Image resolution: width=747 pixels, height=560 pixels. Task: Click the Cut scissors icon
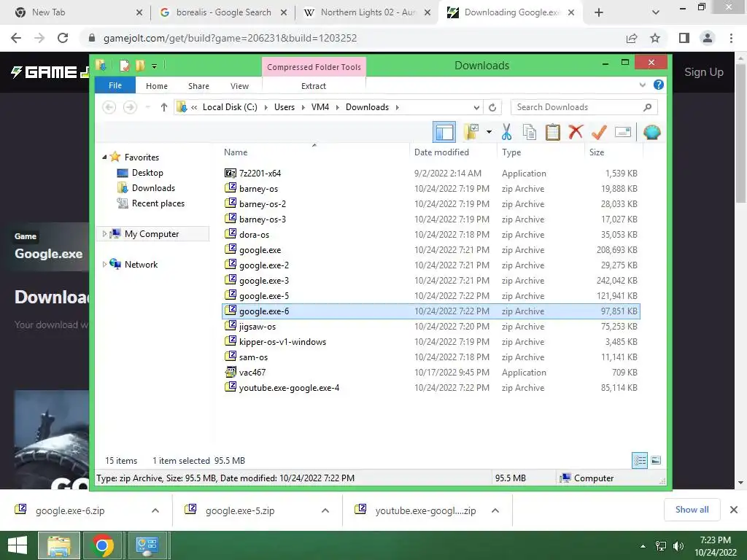click(506, 132)
